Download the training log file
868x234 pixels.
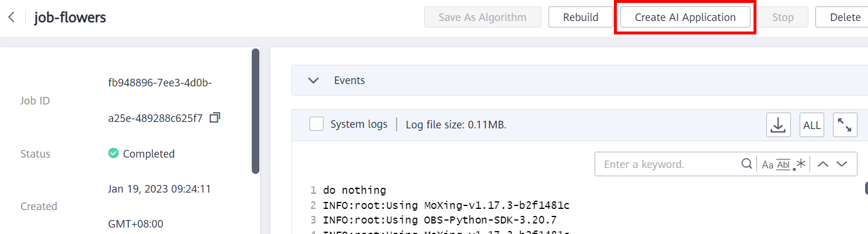click(778, 125)
